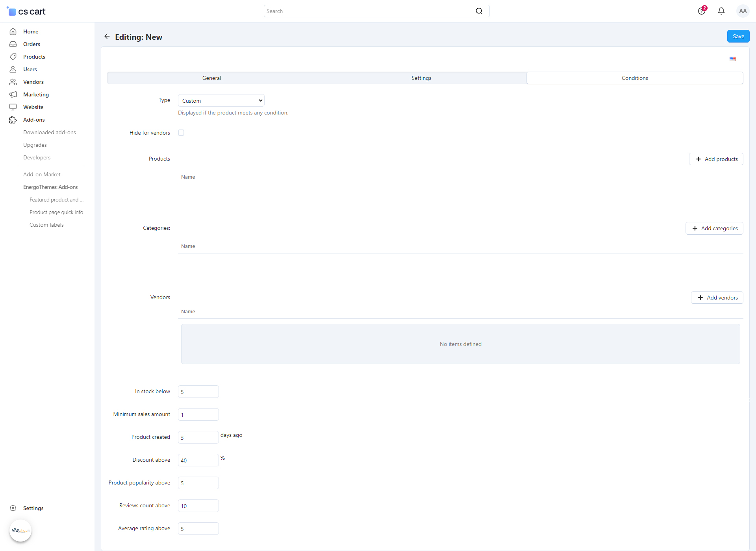Click the help icon with red badge

(x=702, y=11)
